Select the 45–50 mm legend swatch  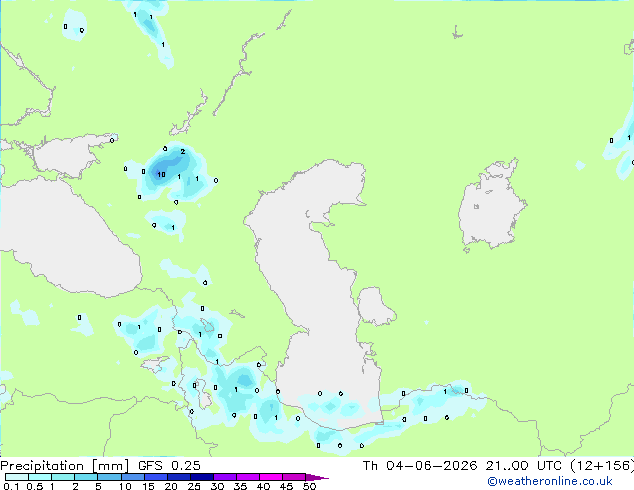(294, 477)
